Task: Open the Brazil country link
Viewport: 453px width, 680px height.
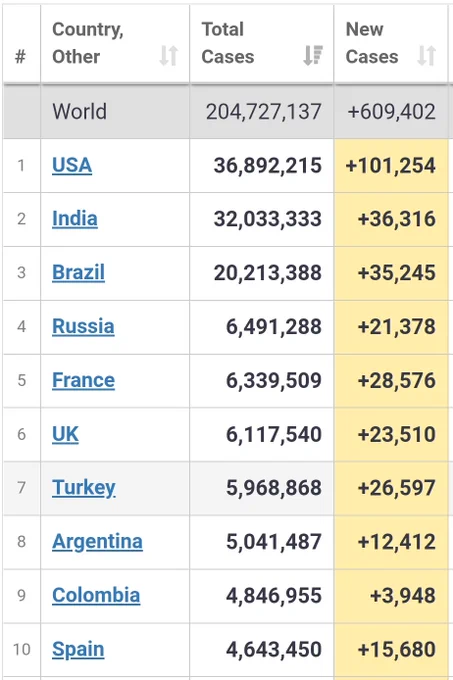Action: coord(78,273)
